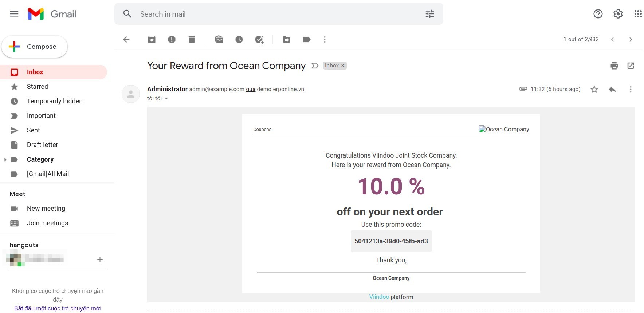Image resolution: width=644 pixels, height=313 pixels.
Task: Open message More options menu
Action: click(x=631, y=89)
